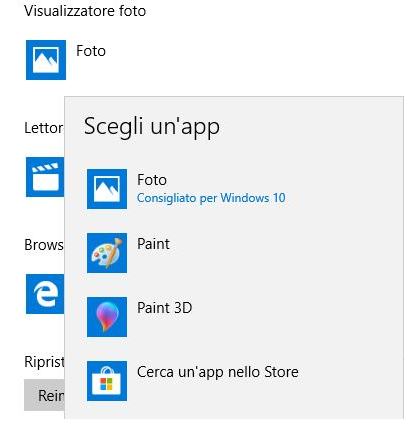Select the Paint 3D icon
The image size is (409, 425).
(x=107, y=317)
